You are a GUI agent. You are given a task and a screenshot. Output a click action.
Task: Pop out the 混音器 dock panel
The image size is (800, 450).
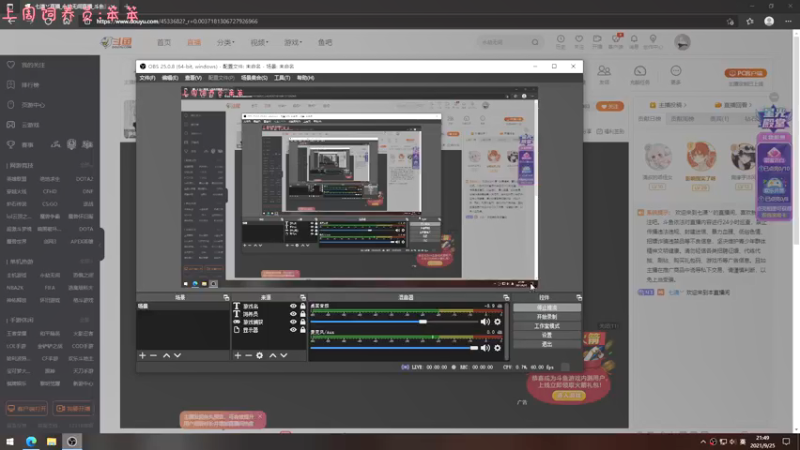click(506, 297)
